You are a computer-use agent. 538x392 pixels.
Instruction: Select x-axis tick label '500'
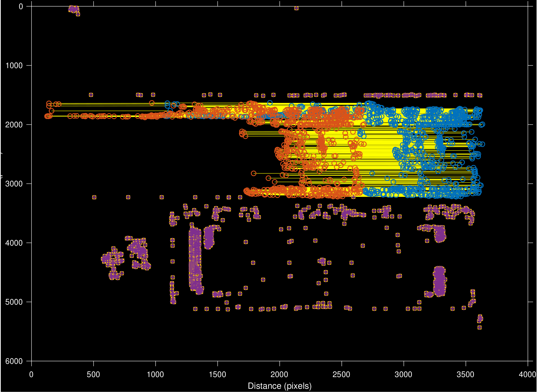(x=93, y=375)
